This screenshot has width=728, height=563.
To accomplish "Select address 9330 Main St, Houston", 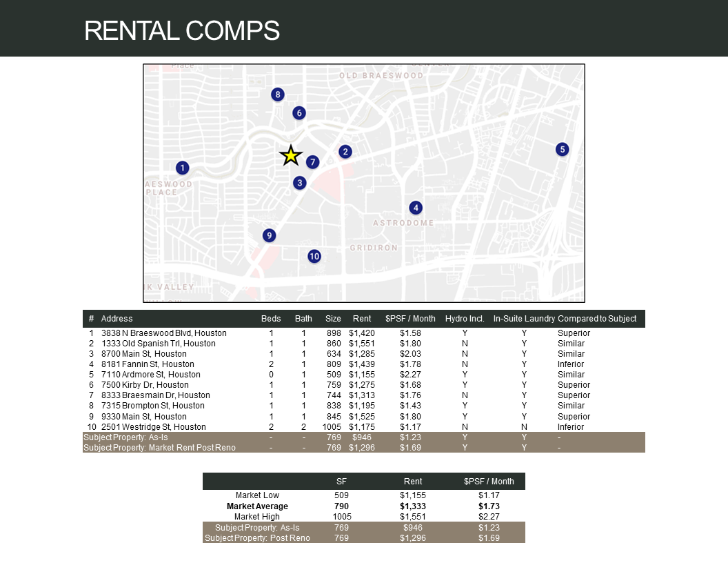I will [144, 417].
